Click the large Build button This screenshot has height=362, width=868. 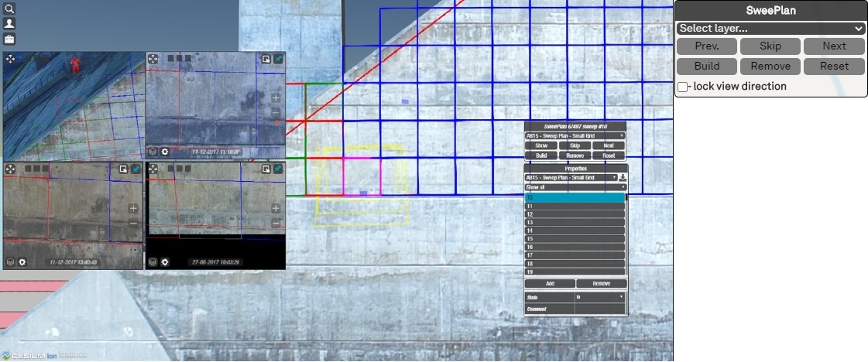point(706,67)
